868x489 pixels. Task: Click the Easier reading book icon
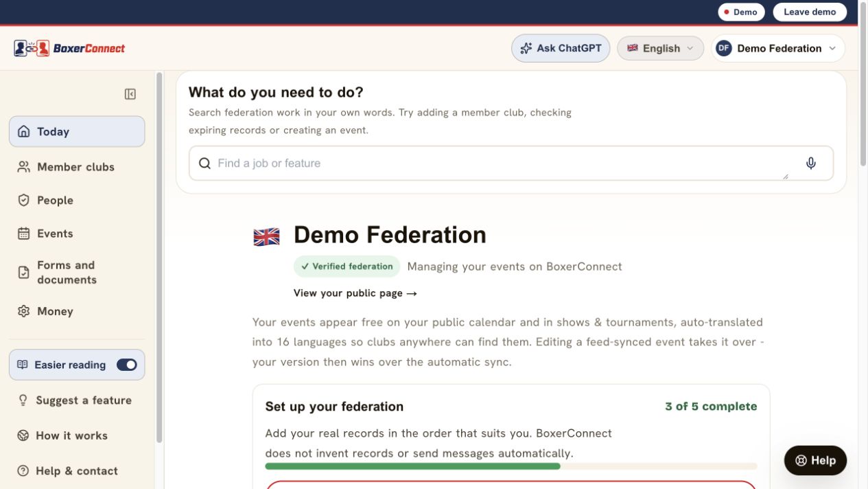(x=23, y=365)
